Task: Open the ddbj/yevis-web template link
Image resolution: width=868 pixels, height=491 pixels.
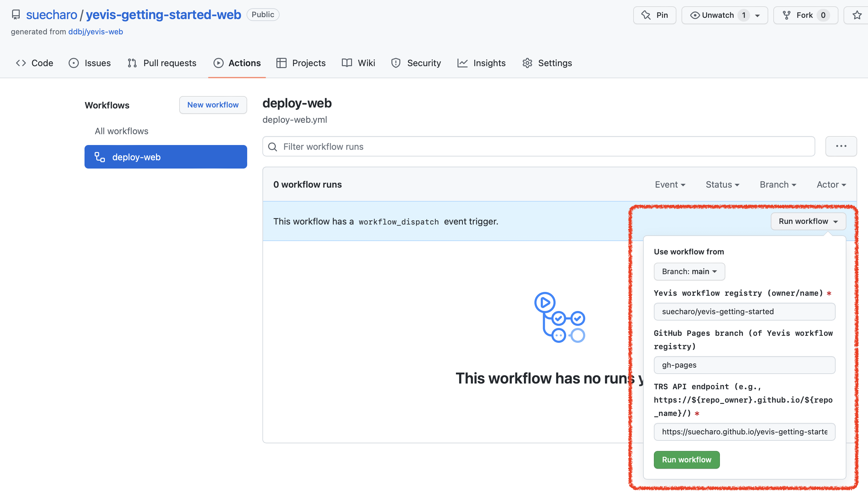Action: [x=96, y=32]
